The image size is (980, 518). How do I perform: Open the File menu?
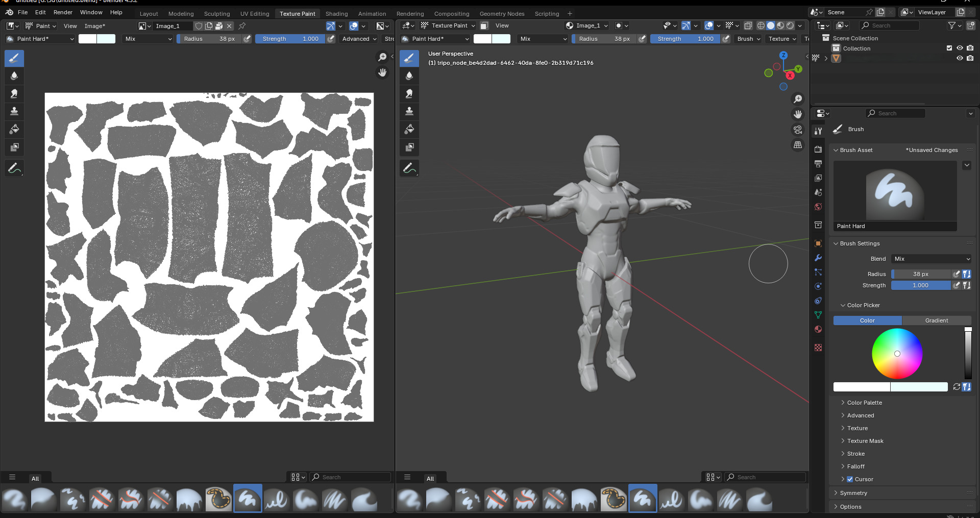pos(23,12)
